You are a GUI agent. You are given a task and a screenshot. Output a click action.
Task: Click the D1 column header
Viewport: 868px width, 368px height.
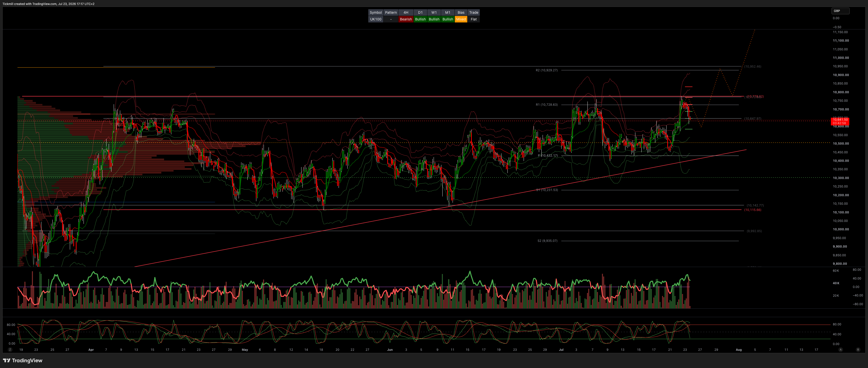point(420,12)
